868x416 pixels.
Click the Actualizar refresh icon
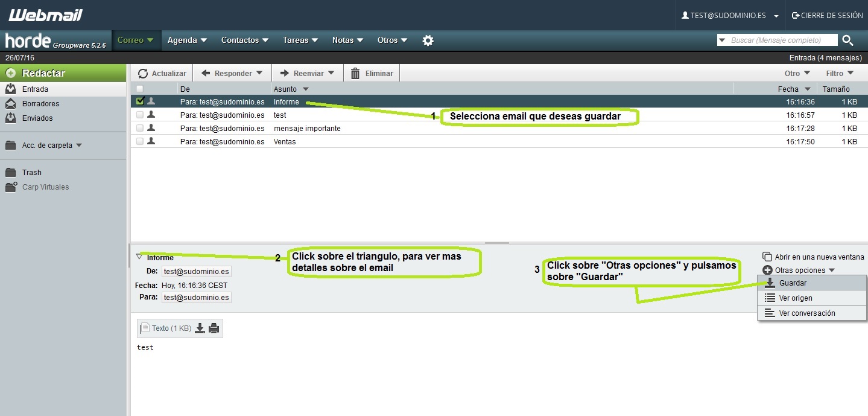tap(143, 72)
